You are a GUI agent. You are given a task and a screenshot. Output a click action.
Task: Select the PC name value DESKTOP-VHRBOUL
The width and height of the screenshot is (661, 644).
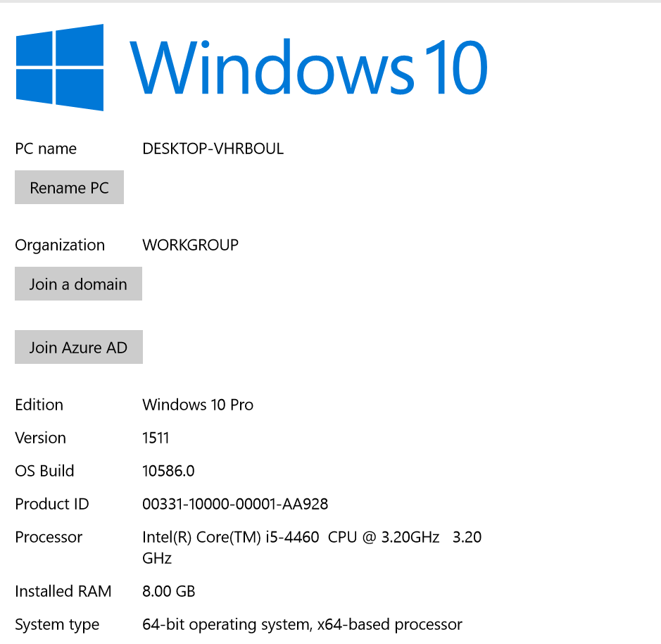pos(213,149)
